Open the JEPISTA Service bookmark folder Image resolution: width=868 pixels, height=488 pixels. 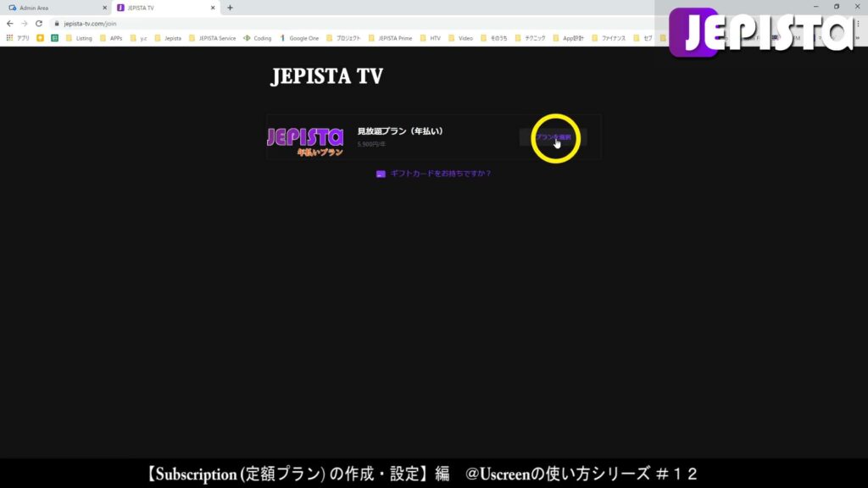(213, 38)
